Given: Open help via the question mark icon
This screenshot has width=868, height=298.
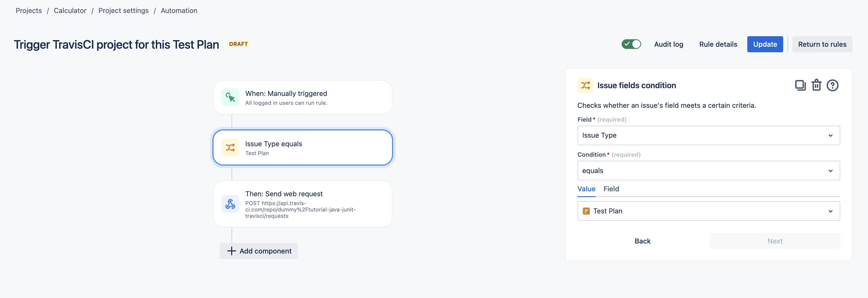Looking at the screenshot, I should pyautogui.click(x=832, y=85).
